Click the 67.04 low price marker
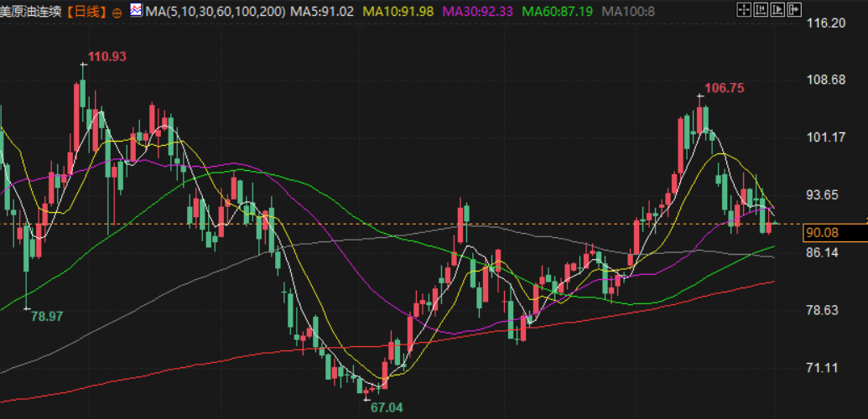This screenshot has height=419, width=868. (387, 408)
